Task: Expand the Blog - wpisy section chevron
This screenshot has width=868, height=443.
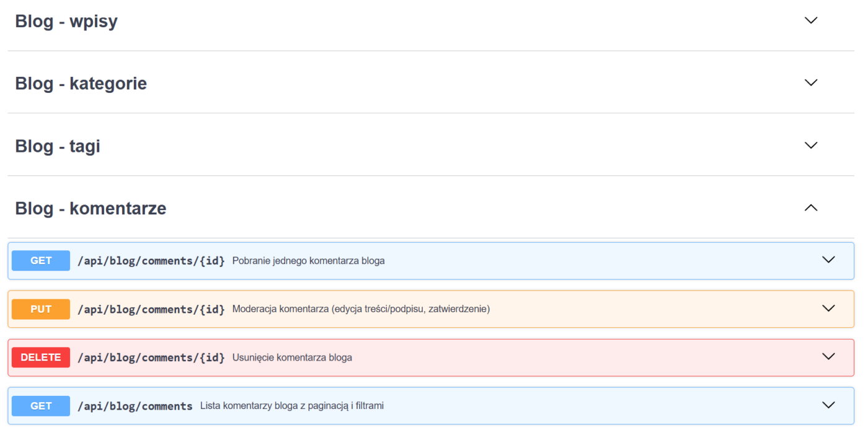Action: click(x=810, y=20)
